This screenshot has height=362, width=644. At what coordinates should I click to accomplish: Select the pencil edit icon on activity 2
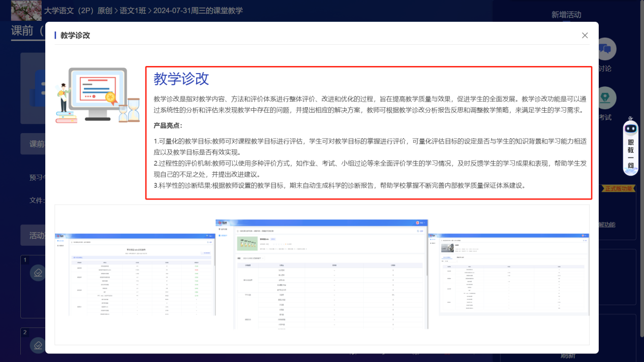38,345
